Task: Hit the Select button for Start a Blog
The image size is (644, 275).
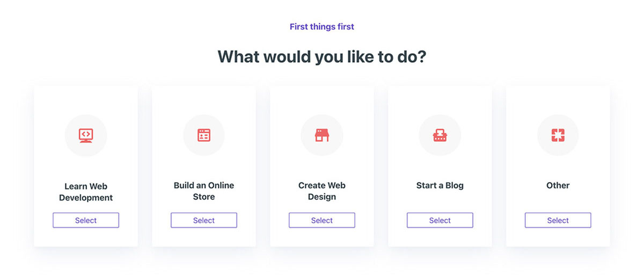Action: click(440, 220)
